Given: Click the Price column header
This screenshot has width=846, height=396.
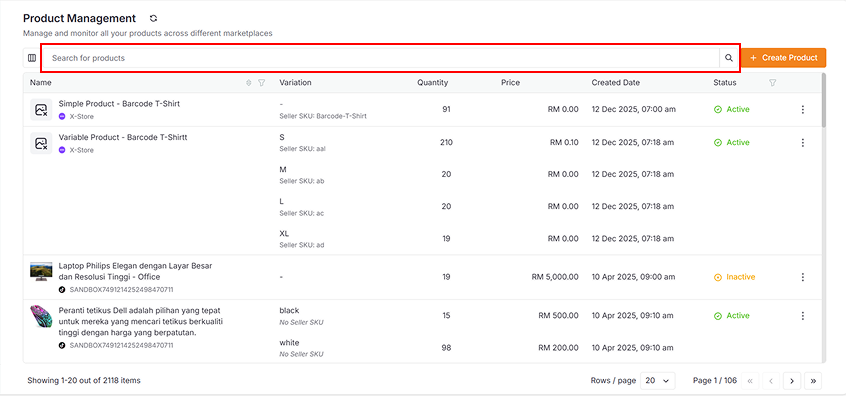Looking at the screenshot, I should 510,83.
